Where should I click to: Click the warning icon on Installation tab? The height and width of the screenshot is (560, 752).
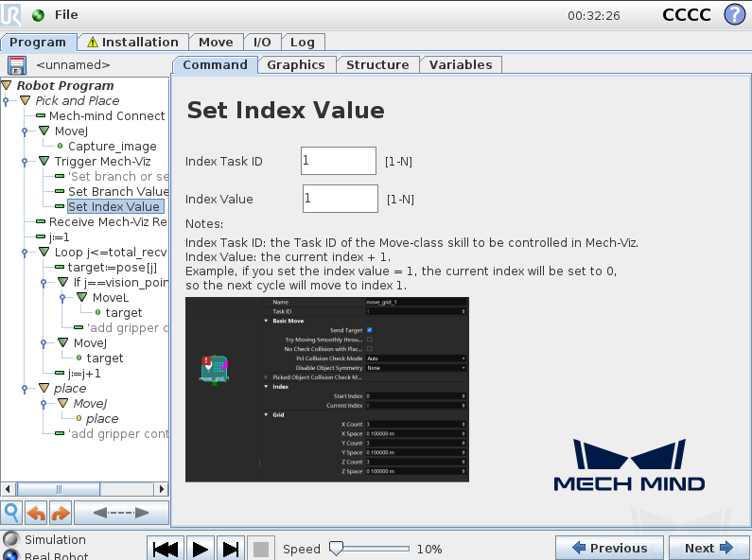click(x=93, y=43)
